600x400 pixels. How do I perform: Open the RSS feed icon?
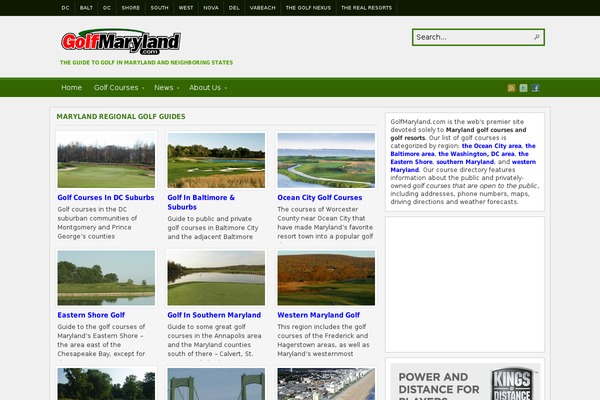tap(511, 88)
